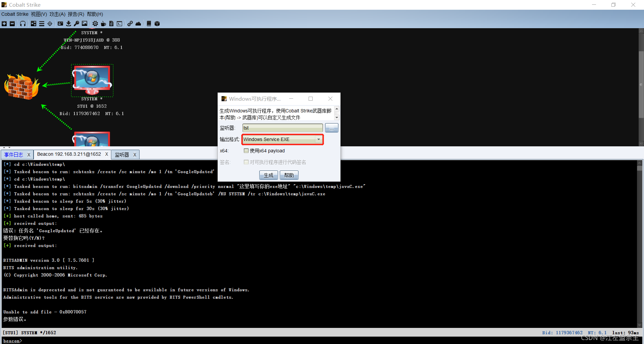Select the partially visible bottom beacon computer

pyautogui.click(x=92, y=139)
